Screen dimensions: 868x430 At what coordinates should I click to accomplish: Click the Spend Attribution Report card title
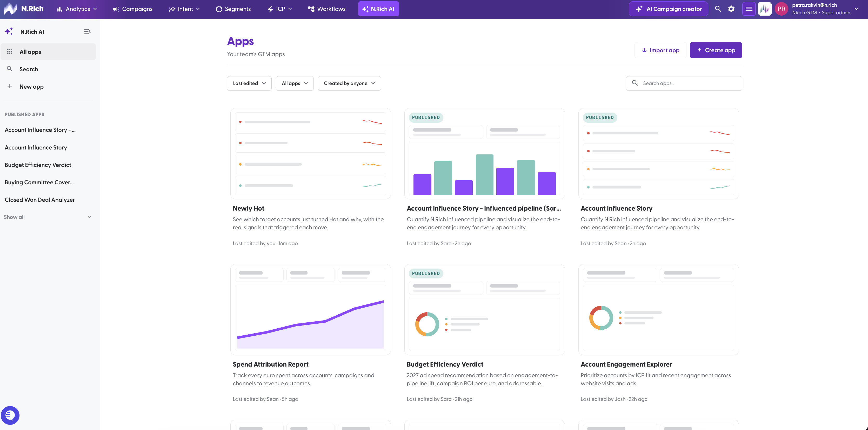[271, 364]
